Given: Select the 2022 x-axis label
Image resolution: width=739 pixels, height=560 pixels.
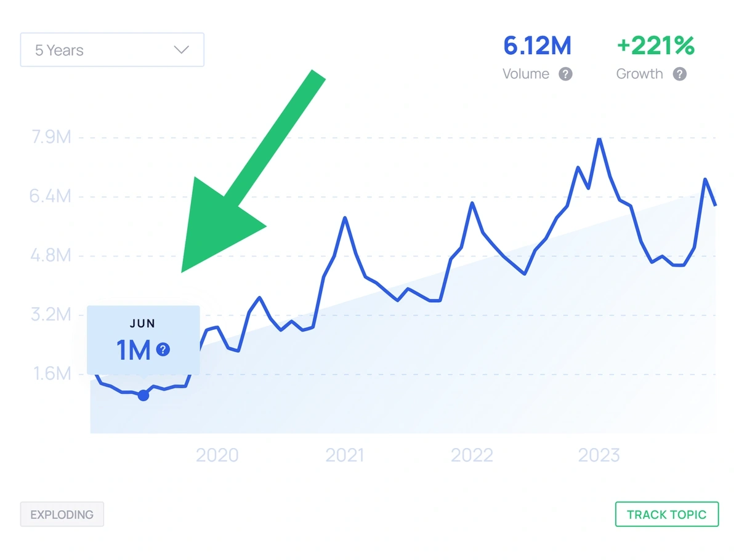Looking at the screenshot, I should click(472, 455).
